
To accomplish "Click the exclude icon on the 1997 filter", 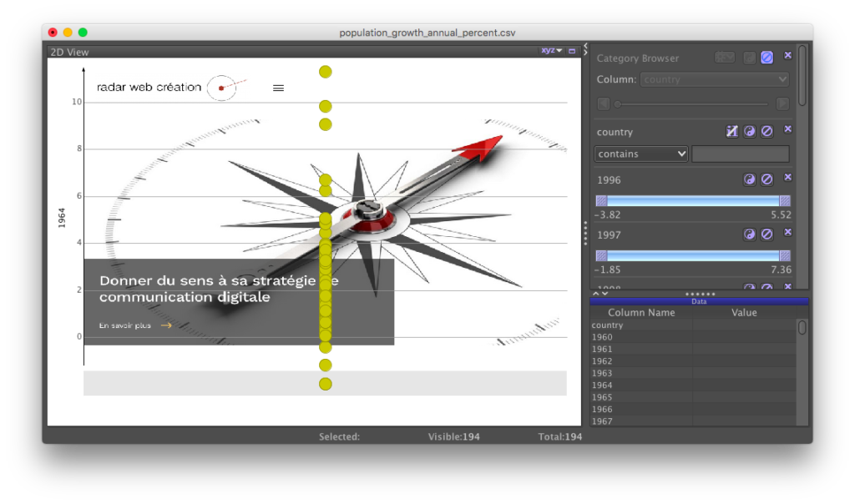I will click(x=766, y=234).
